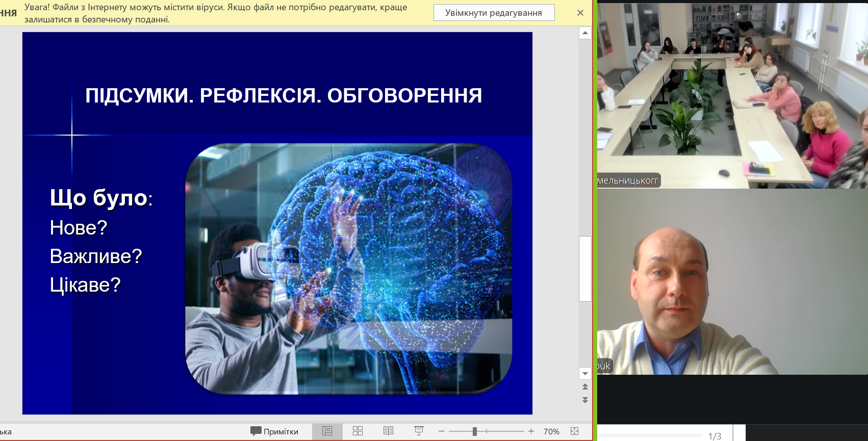Go to next slide with double-down arrow
Screen dimensions: 868x441
point(585,400)
